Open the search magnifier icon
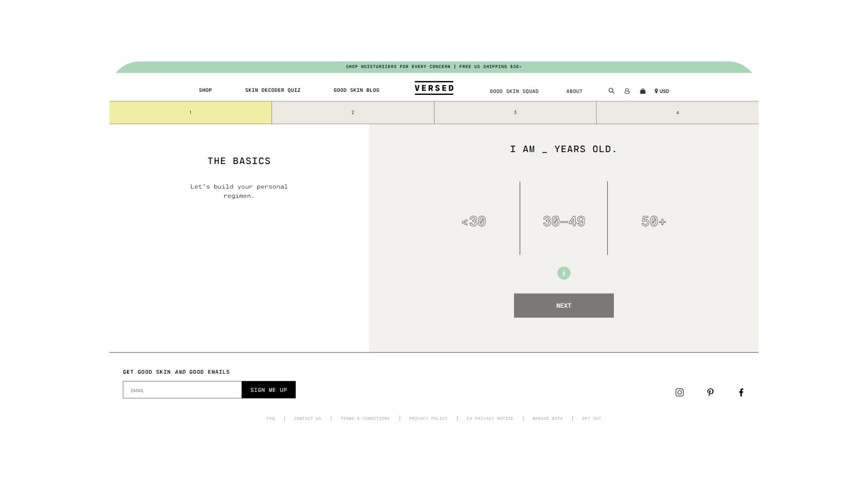Viewport: 868px width, 488px height. 611,91
